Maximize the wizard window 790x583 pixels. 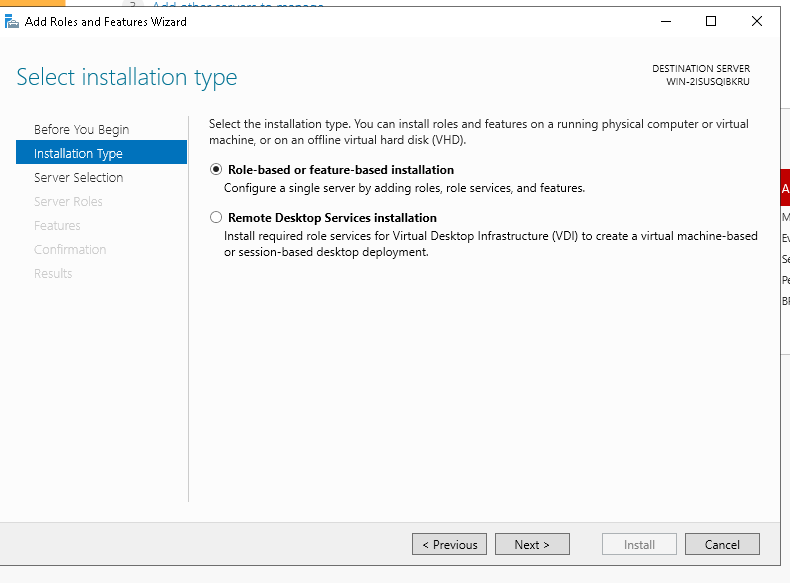711,21
